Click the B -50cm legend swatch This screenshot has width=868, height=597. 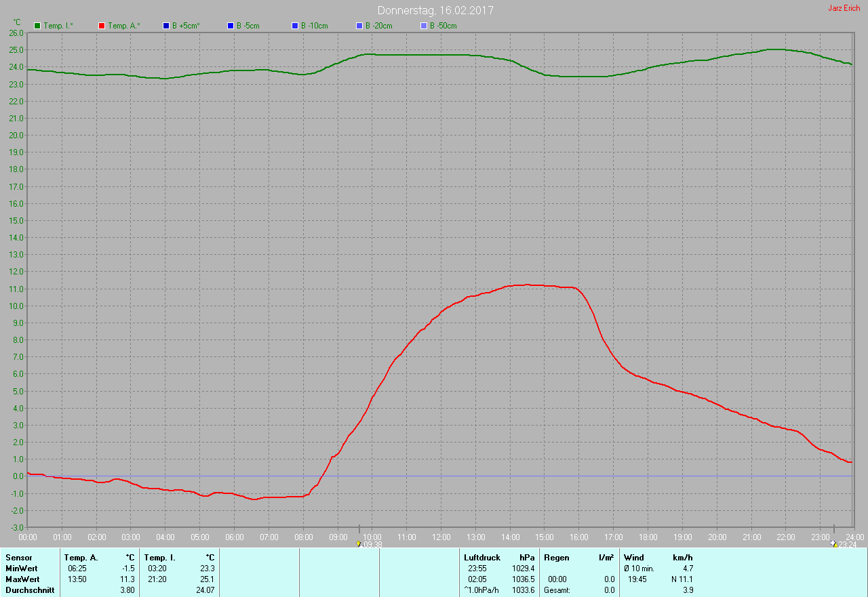click(x=424, y=26)
